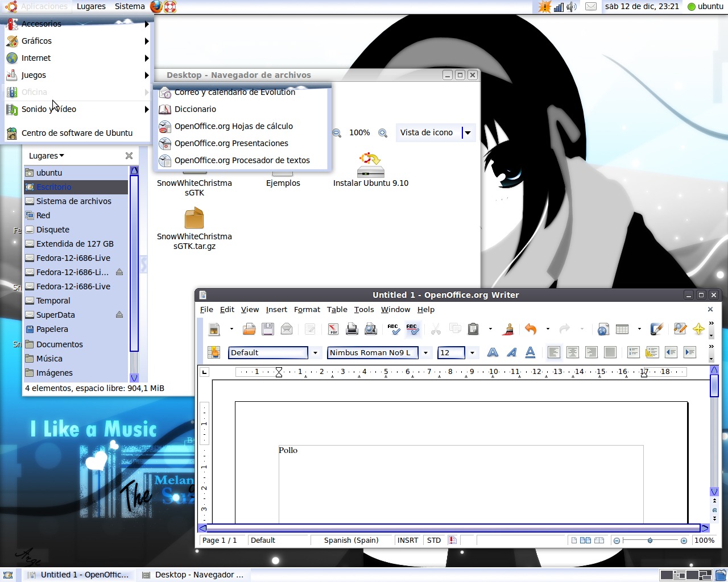Click Decrease Indent icon
The image size is (728, 582).
[x=671, y=352]
